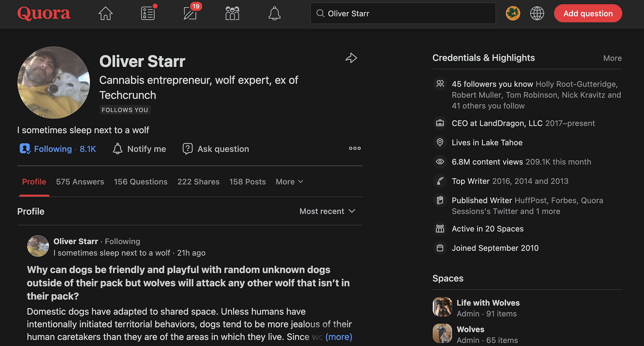
Task: Click the Life with Wolves space thumbnail
Action: tap(442, 307)
